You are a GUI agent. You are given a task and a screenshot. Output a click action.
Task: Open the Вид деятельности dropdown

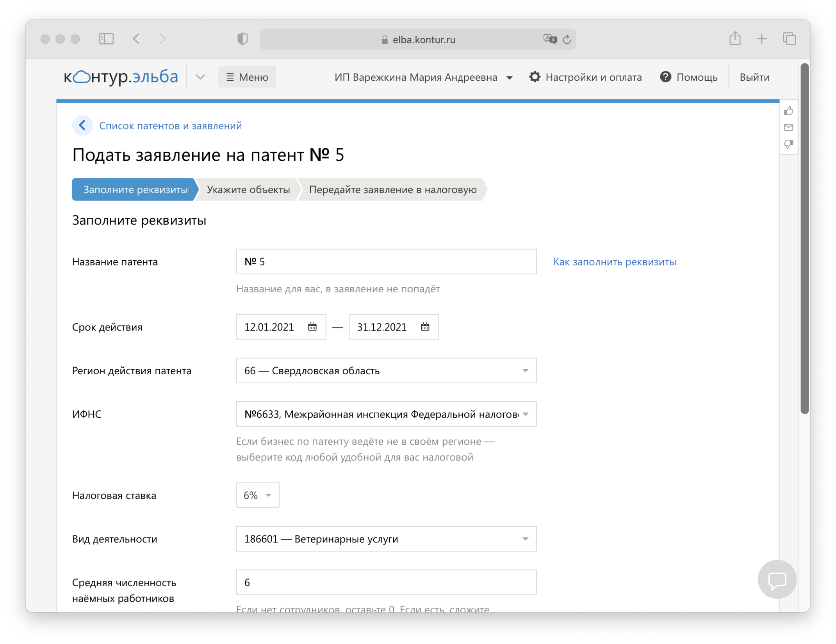(386, 539)
